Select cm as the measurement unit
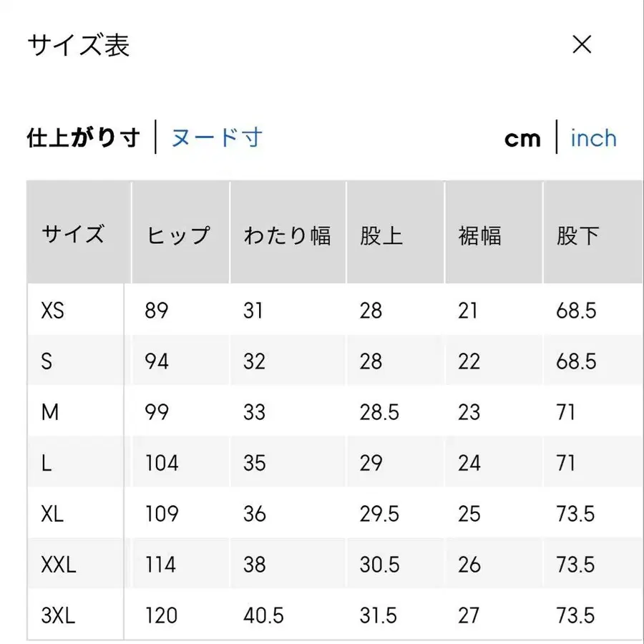This screenshot has width=644, height=644. [x=522, y=137]
